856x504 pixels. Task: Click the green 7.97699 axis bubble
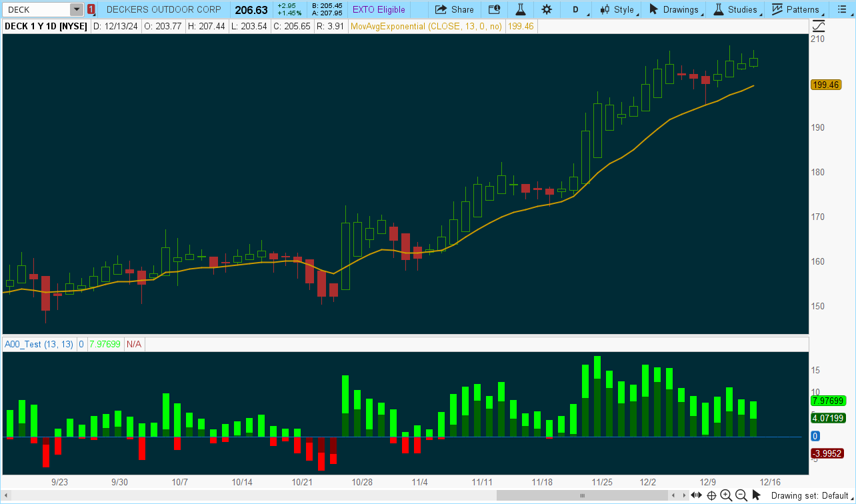pos(827,401)
